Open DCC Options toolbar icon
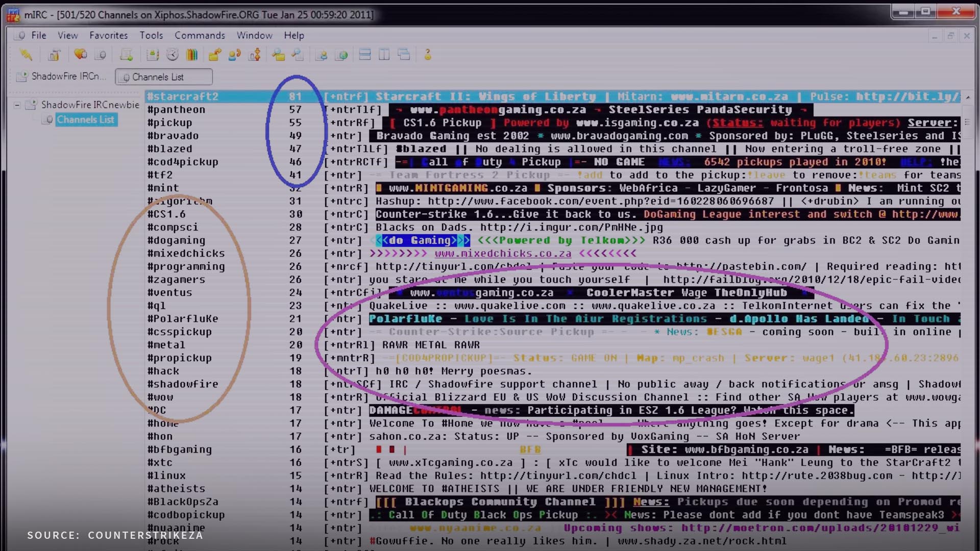The height and width of the screenshot is (551, 980). click(255, 55)
